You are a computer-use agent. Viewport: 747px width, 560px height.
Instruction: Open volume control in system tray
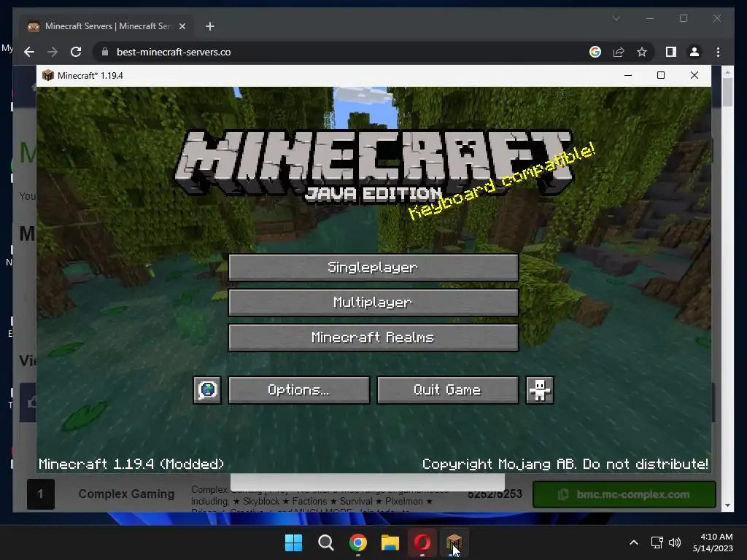click(x=675, y=542)
